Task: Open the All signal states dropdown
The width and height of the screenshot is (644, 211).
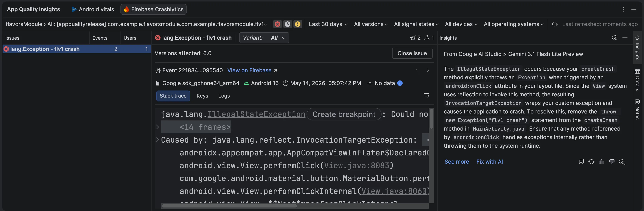Action: click(416, 24)
